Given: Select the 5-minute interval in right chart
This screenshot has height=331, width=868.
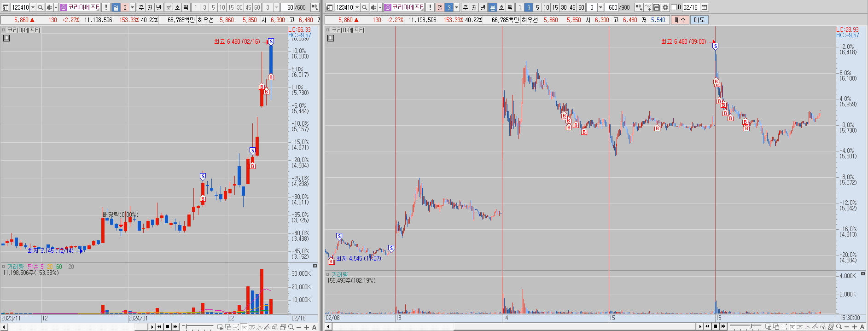Looking at the screenshot, I should [537, 7].
